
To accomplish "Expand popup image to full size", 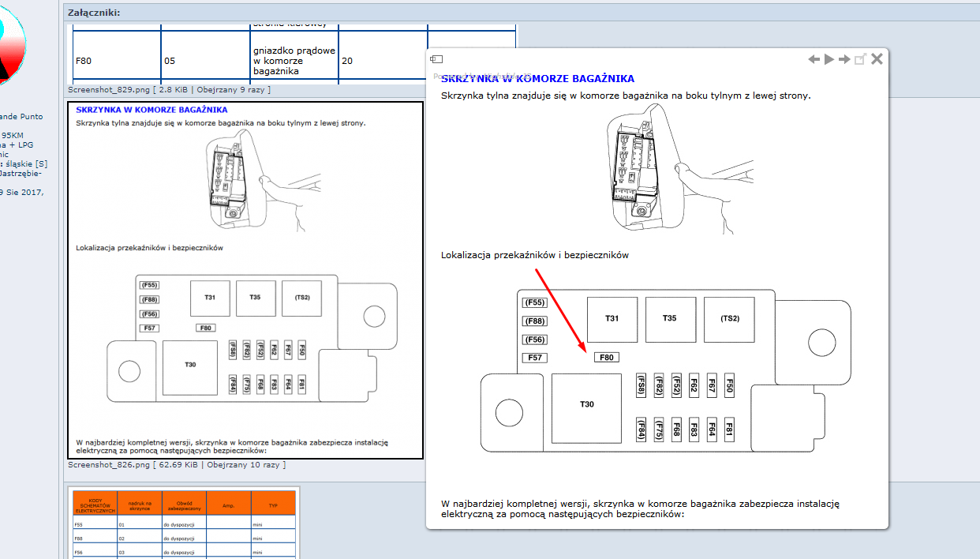I will [x=860, y=59].
